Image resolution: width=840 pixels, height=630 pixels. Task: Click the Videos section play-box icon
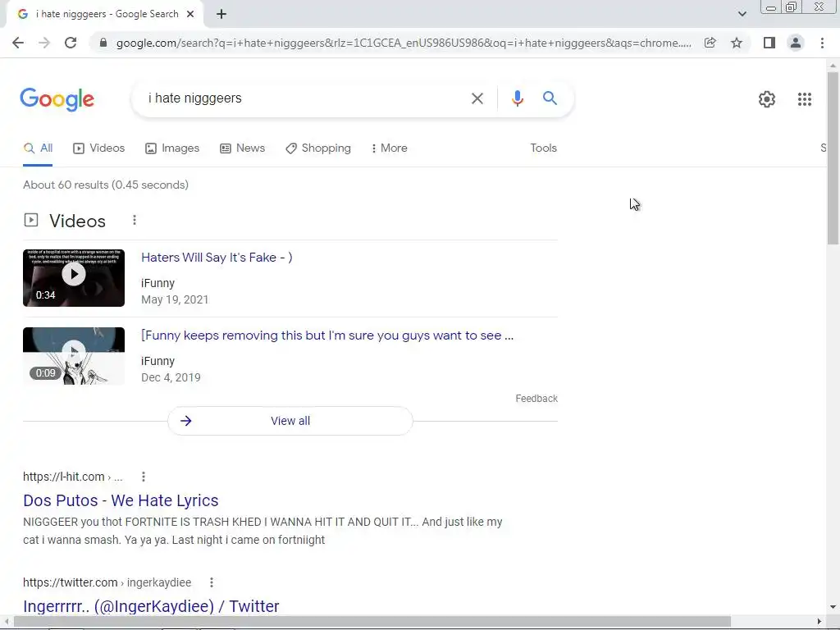(31, 220)
